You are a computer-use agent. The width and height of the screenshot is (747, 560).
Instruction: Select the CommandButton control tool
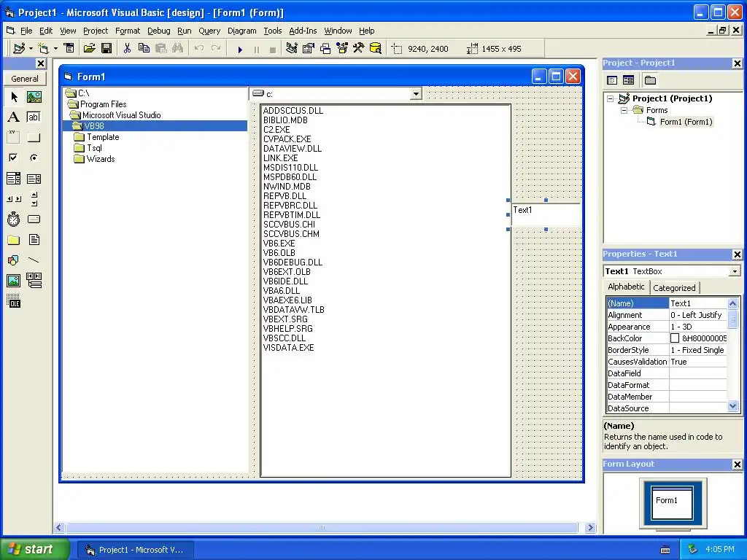(34, 138)
